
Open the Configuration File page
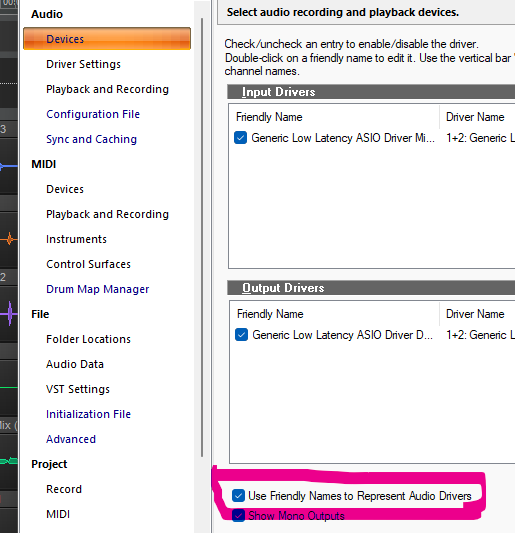click(x=93, y=114)
